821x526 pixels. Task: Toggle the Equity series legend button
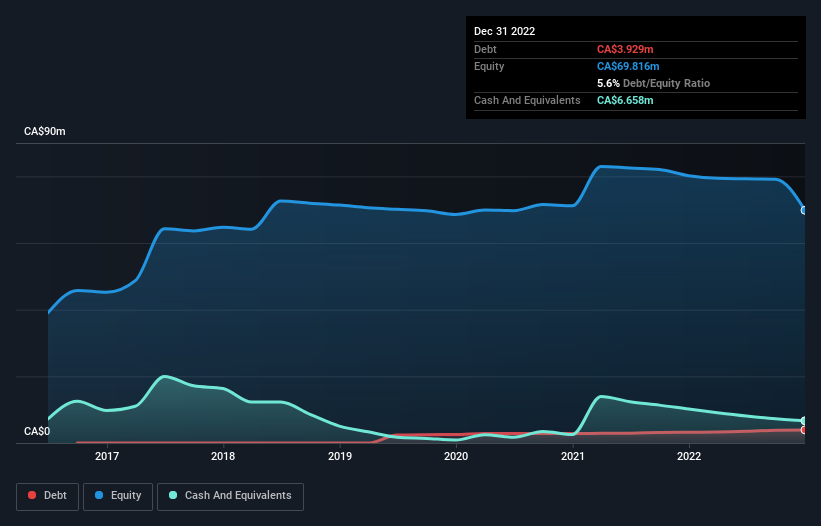click(118, 496)
